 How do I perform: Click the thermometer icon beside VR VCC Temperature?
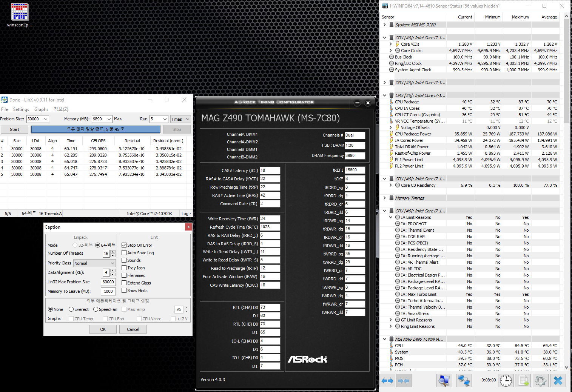pos(392,121)
